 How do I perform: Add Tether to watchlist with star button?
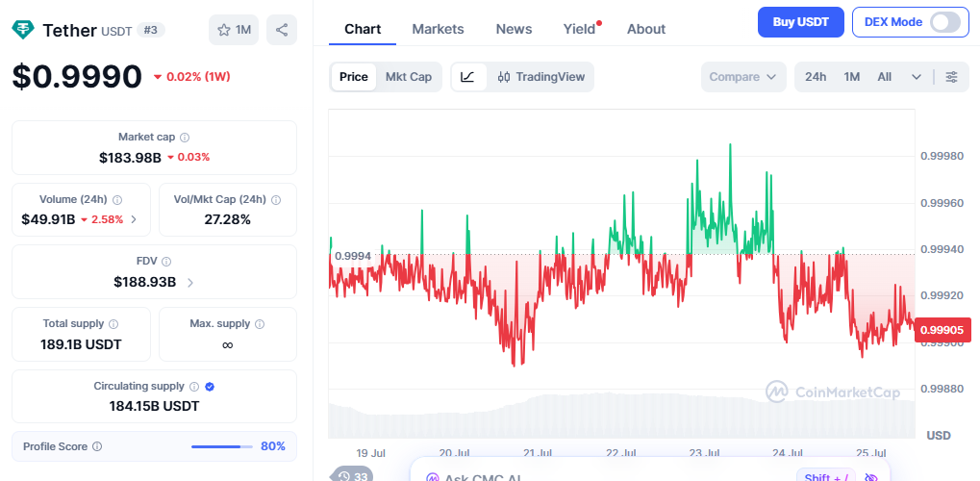coord(234,30)
